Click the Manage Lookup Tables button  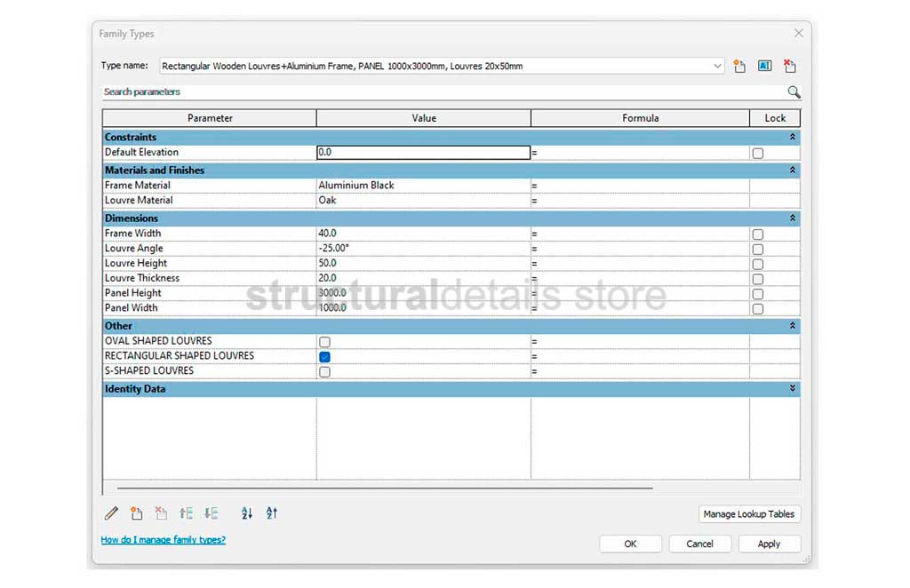[x=749, y=514]
